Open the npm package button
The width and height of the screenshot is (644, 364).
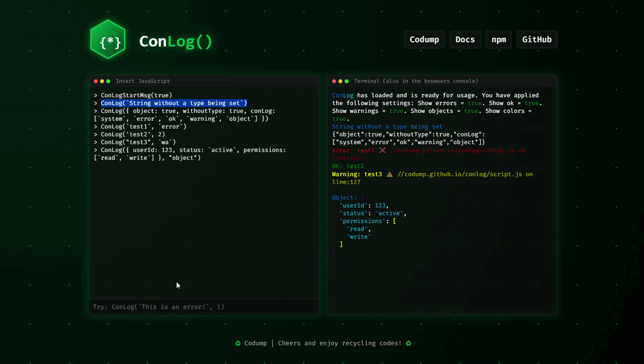pyautogui.click(x=499, y=39)
